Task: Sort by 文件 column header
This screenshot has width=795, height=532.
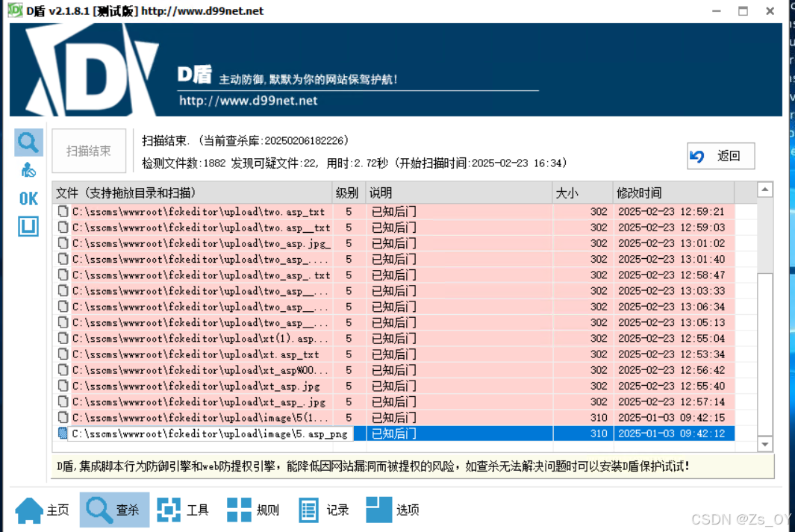Action: pos(192,193)
